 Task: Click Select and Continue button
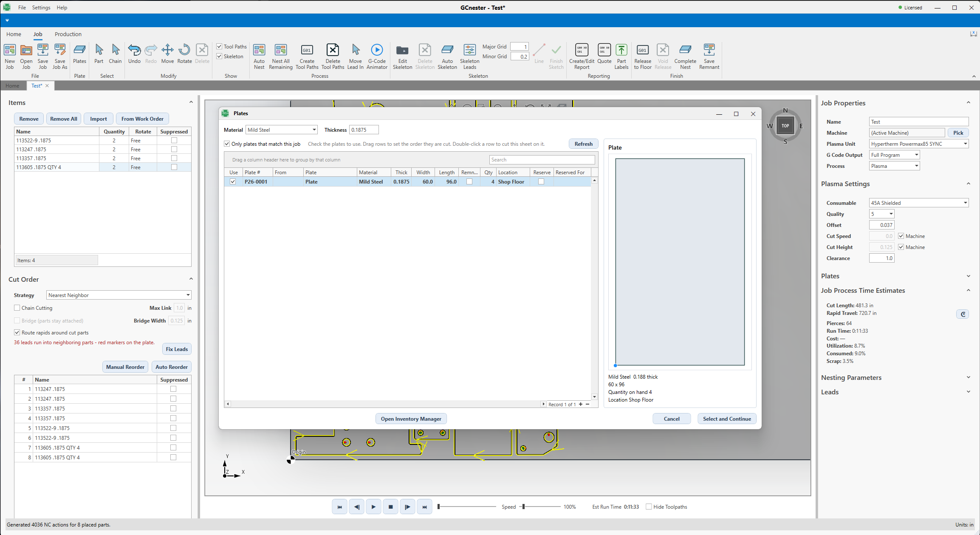[727, 419]
